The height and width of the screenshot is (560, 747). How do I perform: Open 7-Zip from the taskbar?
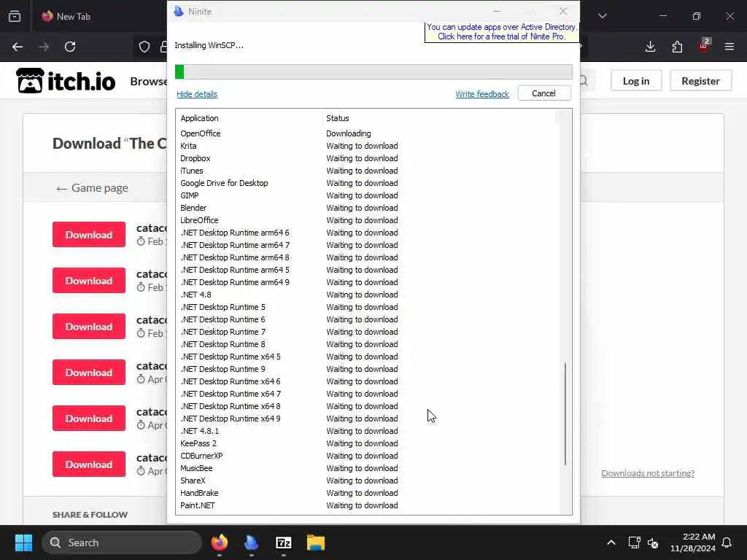pos(284,542)
